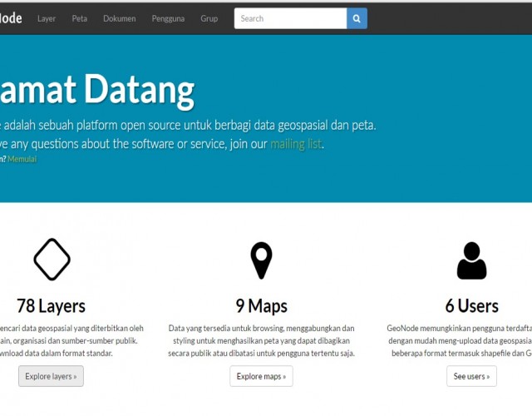Image resolution: width=532 pixels, height=416 pixels.
Task: Click the 9 Maps heading
Action: 261,305
